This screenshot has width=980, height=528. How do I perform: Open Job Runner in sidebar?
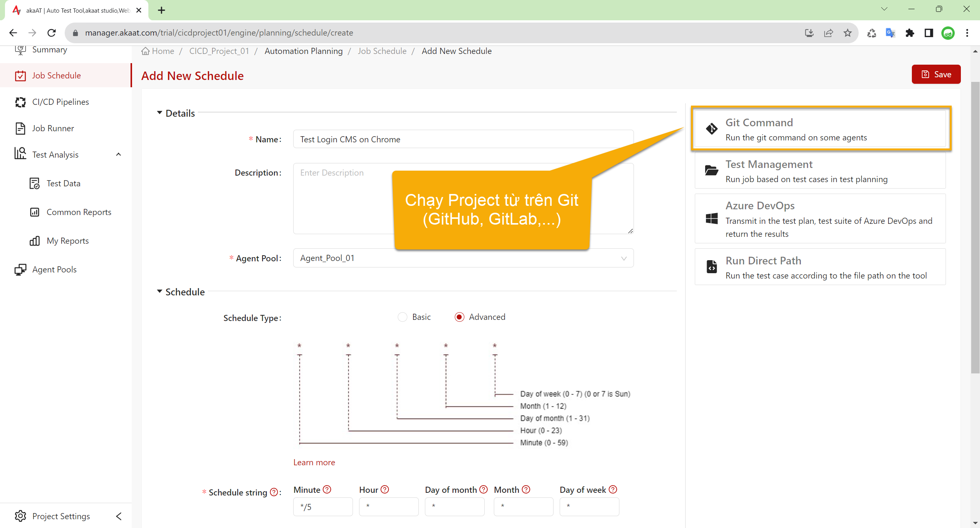click(x=53, y=128)
